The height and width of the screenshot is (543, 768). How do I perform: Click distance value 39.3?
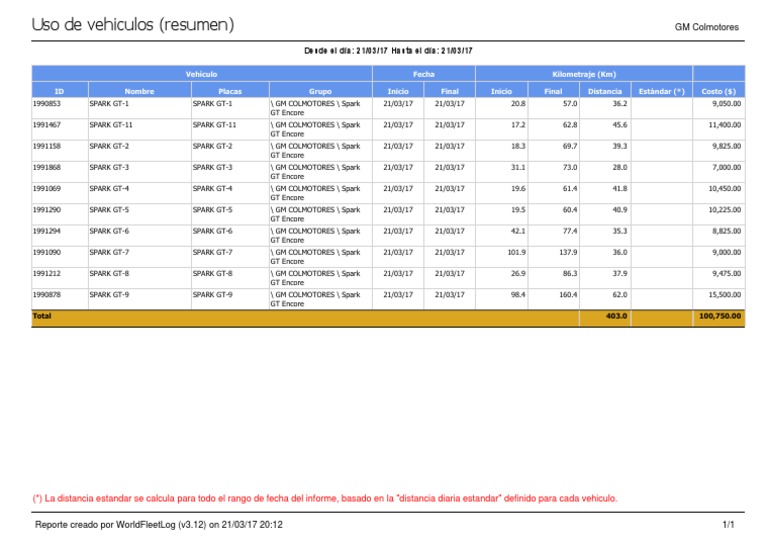620,146
